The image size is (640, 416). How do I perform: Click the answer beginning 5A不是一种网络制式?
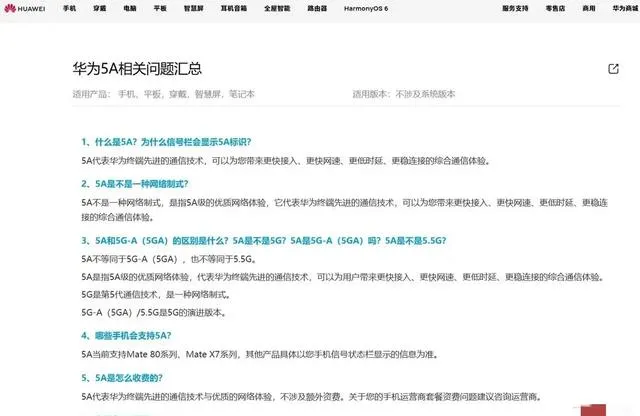click(344, 210)
